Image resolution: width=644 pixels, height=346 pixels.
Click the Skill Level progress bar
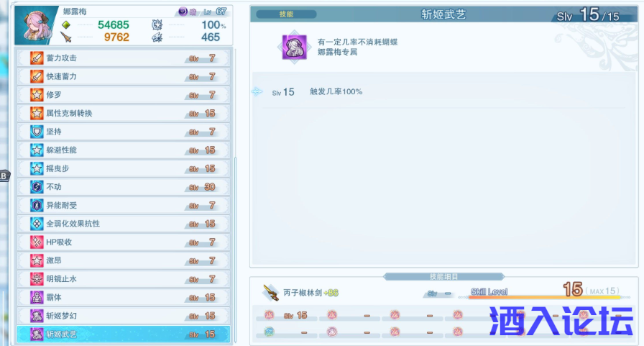[x=545, y=297]
